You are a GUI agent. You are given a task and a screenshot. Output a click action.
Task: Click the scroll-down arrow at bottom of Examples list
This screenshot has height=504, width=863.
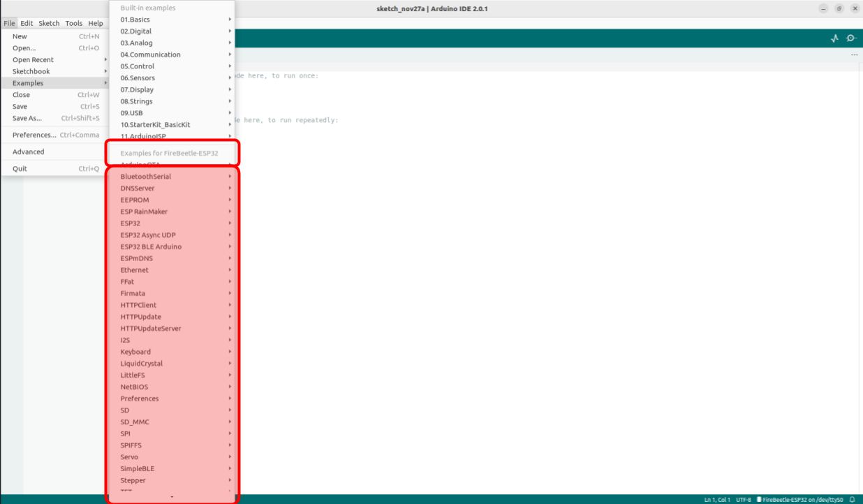coord(172,496)
